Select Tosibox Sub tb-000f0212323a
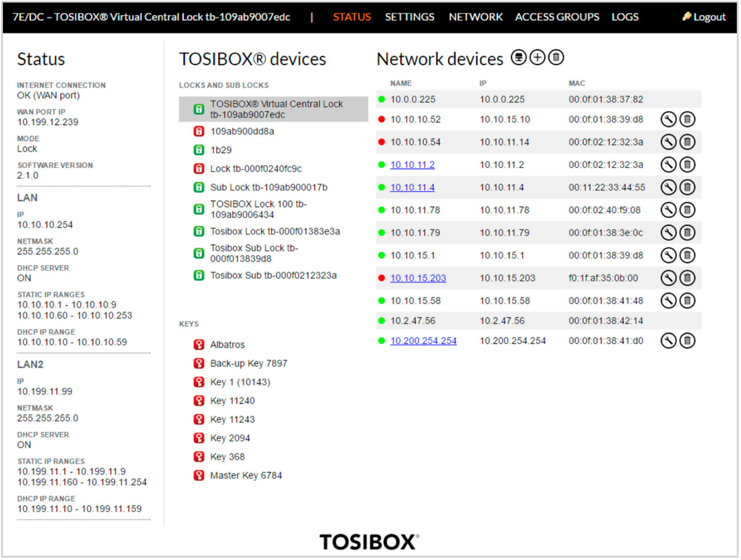This screenshot has width=741, height=560. pyautogui.click(x=274, y=275)
